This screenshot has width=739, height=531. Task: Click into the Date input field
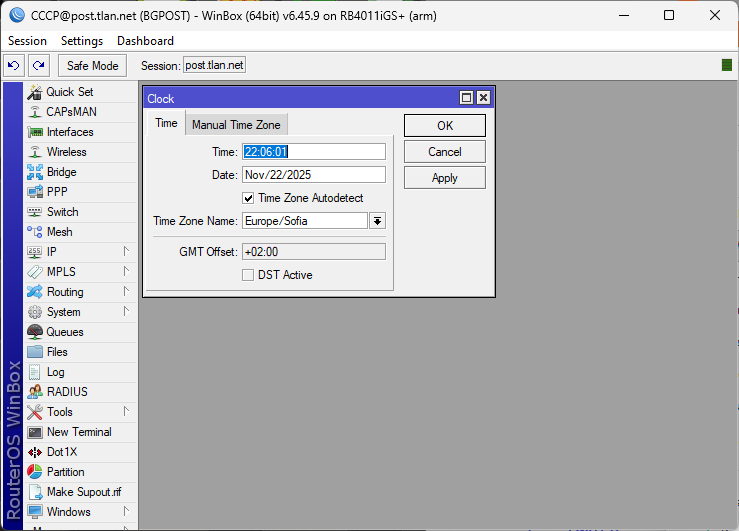313,174
